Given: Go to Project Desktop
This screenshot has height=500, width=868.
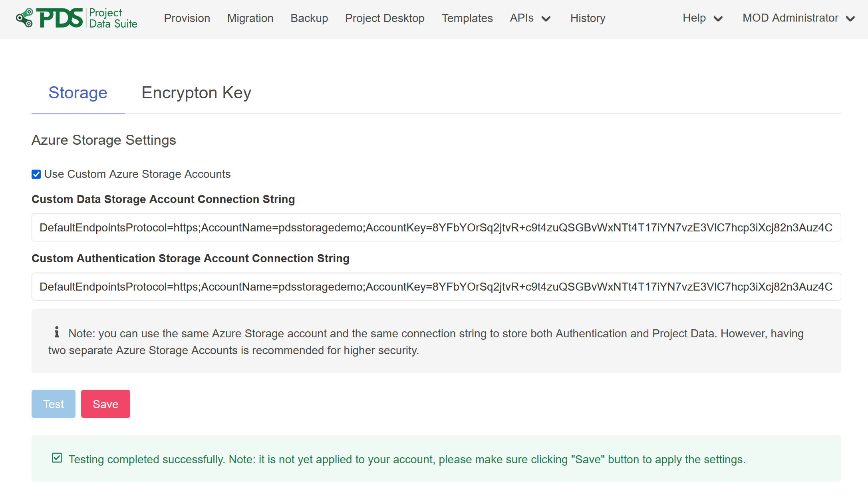Looking at the screenshot, I should point(384,18).
